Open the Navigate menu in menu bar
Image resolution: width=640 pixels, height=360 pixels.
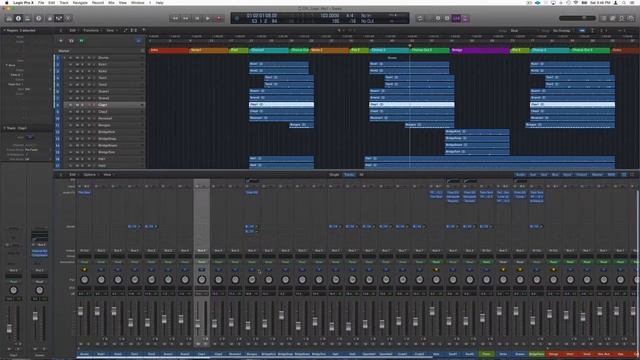point(80,2)
